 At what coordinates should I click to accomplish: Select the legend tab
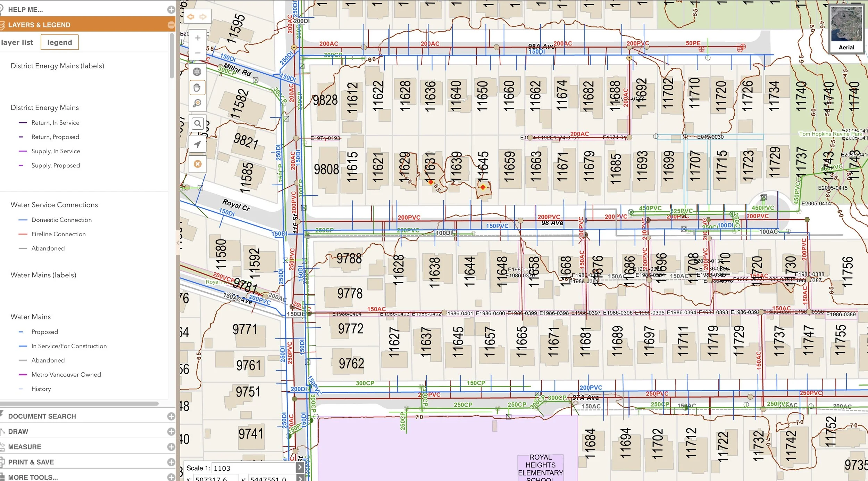pyautogui.click(x=59, y=42)
